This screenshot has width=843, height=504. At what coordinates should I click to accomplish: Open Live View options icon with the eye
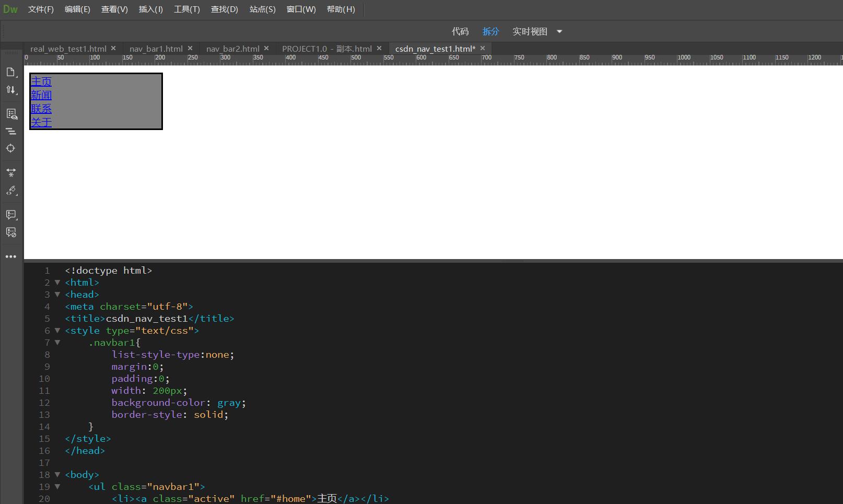point(11,113)
